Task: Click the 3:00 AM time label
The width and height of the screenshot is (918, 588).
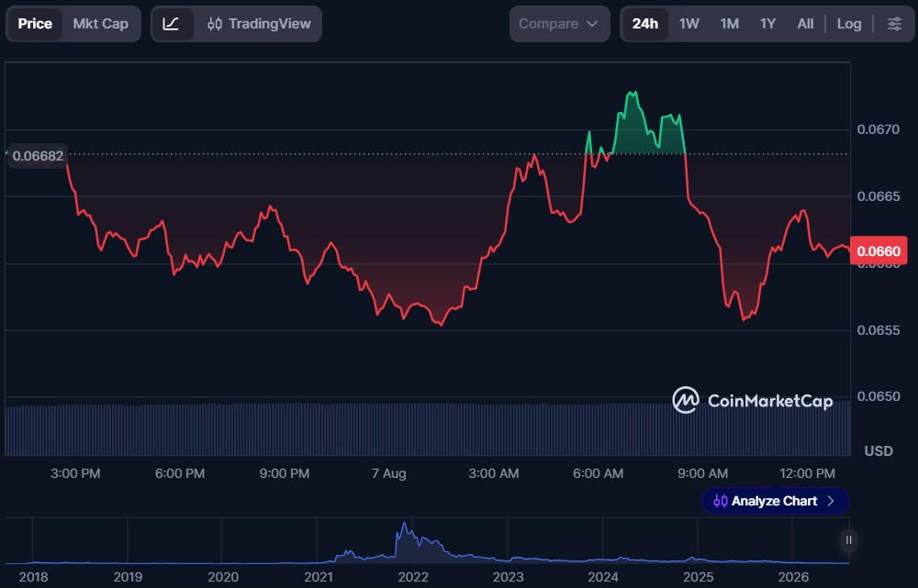Action: tap(494, 473)
